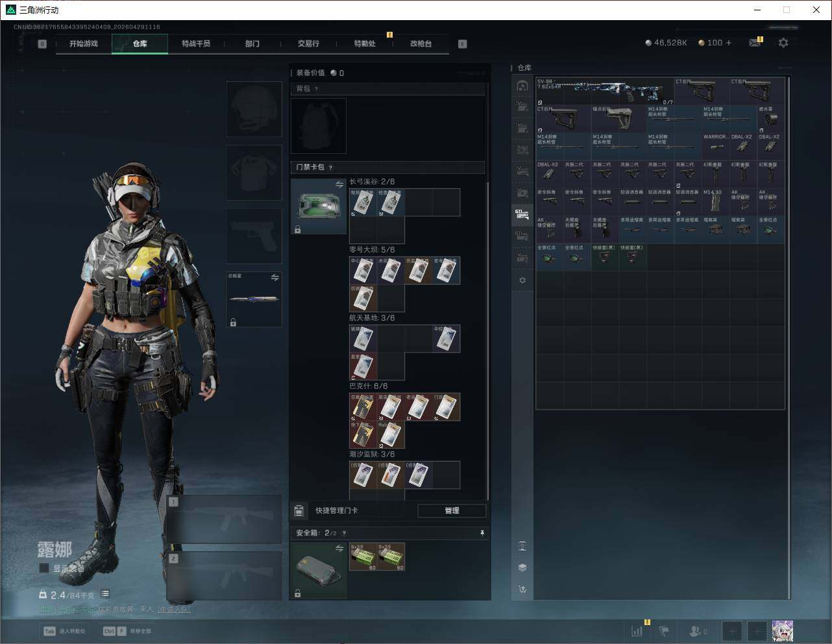The height and width of the screenshot is (644, 832).
Task: Open the 特勤处 tab
Action: coord(365,43)
